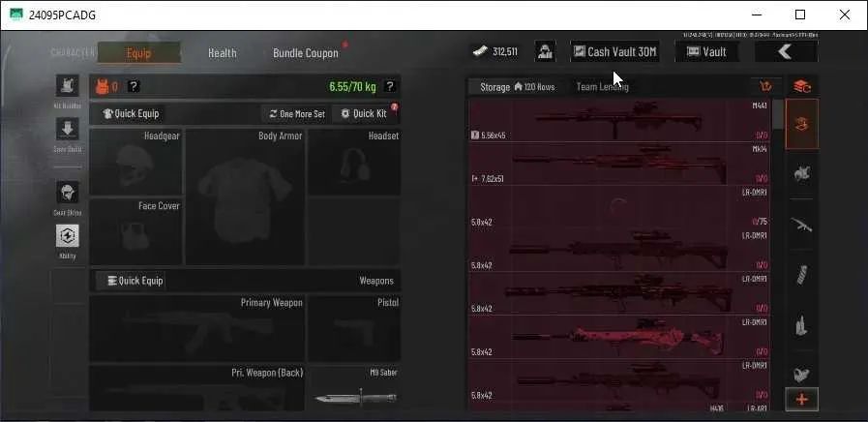
Task: Click the 6.55/70 kg weight text
Action: 352,86
